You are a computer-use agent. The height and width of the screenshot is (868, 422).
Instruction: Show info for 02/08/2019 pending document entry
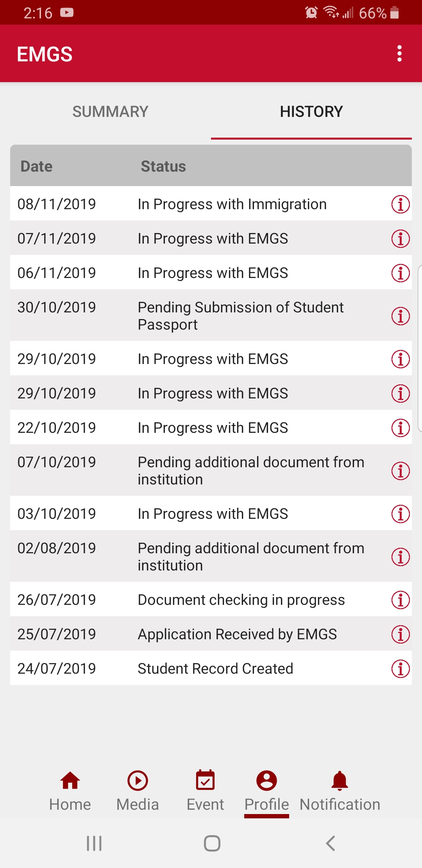click(x=401, y=557)
